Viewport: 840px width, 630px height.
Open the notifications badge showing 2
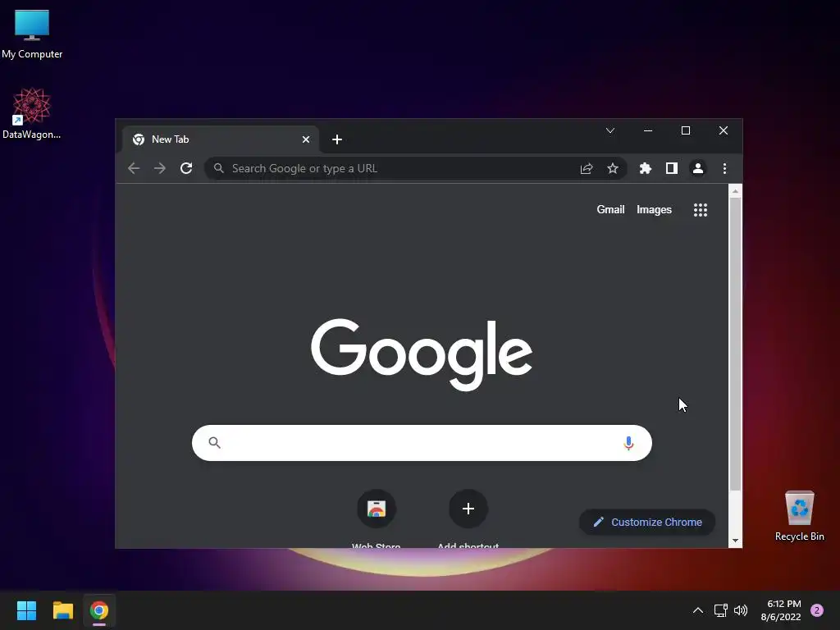pos(817,610)
